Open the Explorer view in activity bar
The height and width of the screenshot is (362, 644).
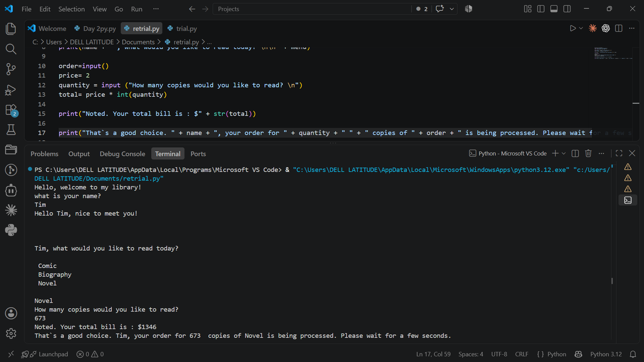11,28
